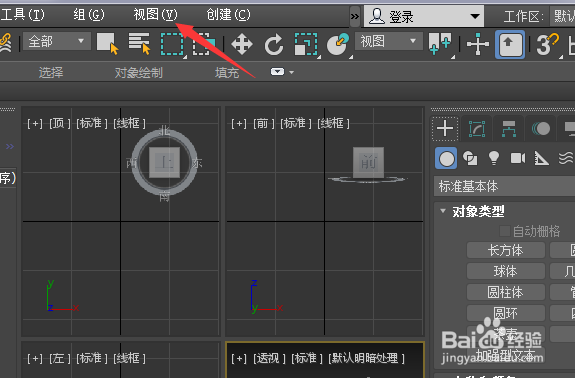Switch to the 填充 ribbon tab
The image size is (575, 378).
pyautogui.click(x=227, y=73)
